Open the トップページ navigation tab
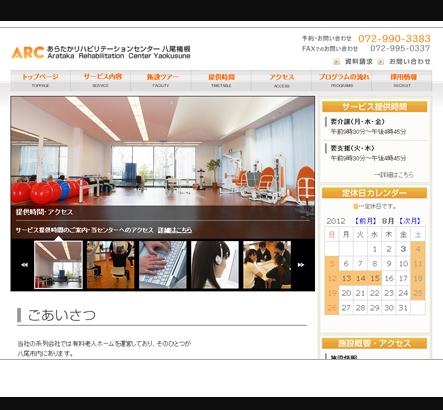 click(40, 80)
